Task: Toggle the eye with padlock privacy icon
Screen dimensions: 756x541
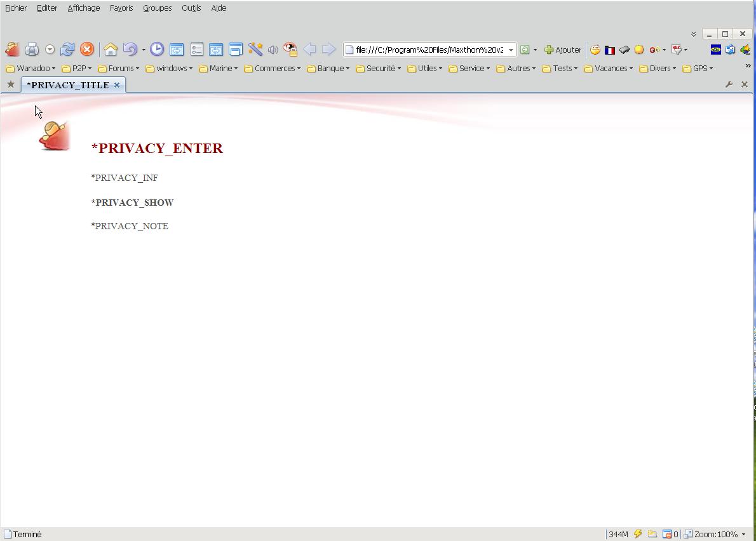Action: [290, 49]
